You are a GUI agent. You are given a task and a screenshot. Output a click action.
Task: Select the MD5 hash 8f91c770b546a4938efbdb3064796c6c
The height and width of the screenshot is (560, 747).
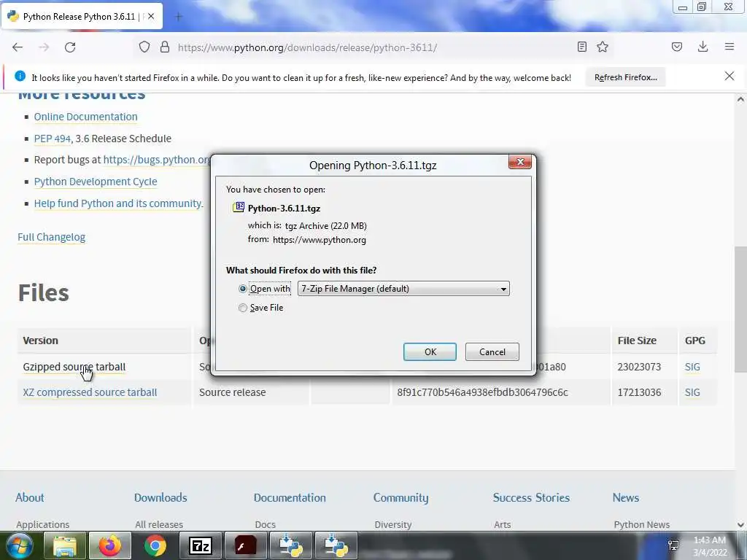(x=482, y=392)
